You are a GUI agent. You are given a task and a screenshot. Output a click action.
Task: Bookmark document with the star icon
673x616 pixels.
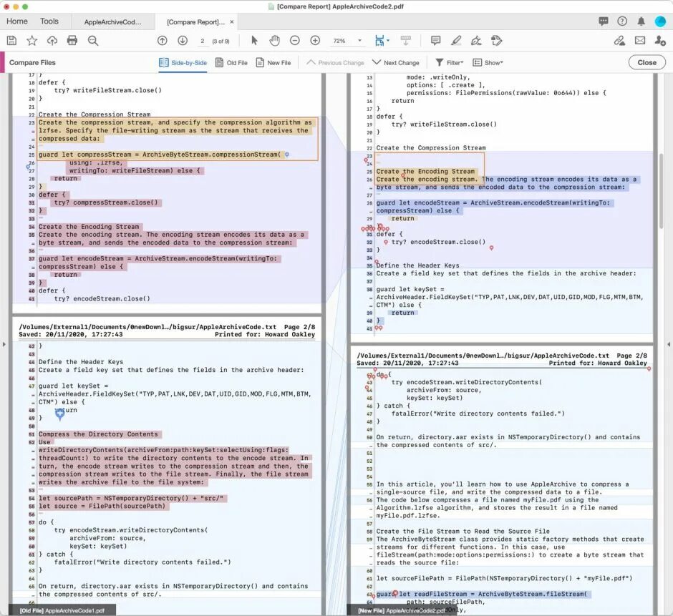click(x=32, y=41)
